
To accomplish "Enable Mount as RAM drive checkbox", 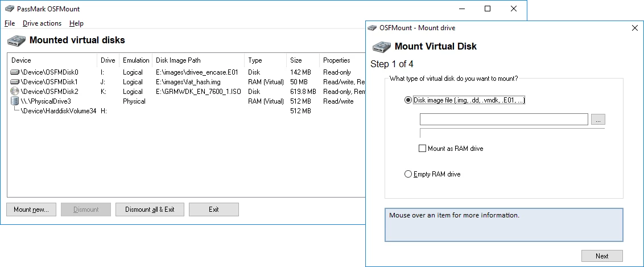I will pyautogui.click(x=422, y=149).
